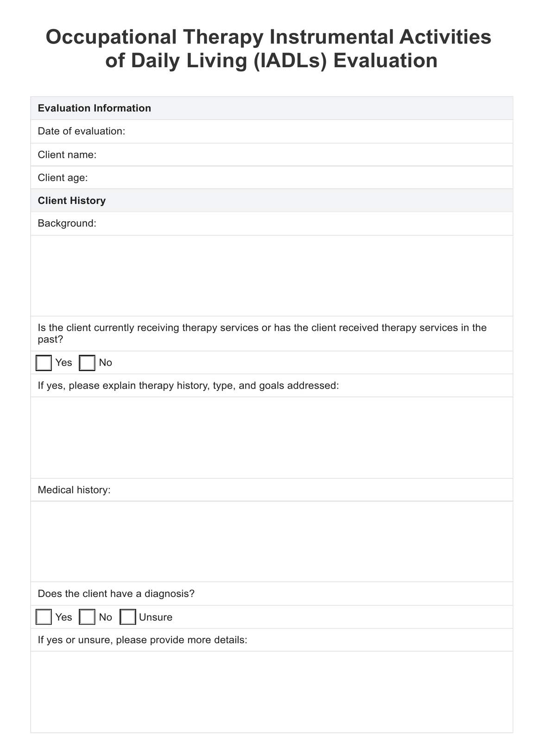Image resolution: width=545 pixels, height=756 pixels.
Task: Check No for receiving therapy services
Action: [87, 363]
